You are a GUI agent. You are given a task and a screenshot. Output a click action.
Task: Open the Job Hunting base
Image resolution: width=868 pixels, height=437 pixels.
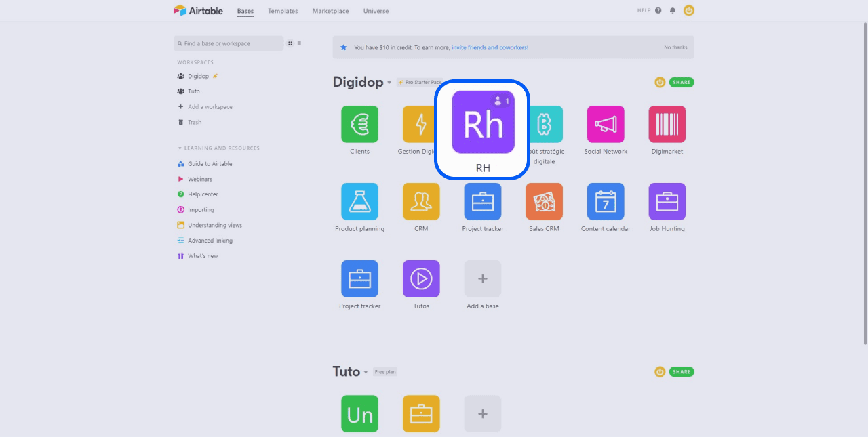pyautogui.click(x=667, y=201)
